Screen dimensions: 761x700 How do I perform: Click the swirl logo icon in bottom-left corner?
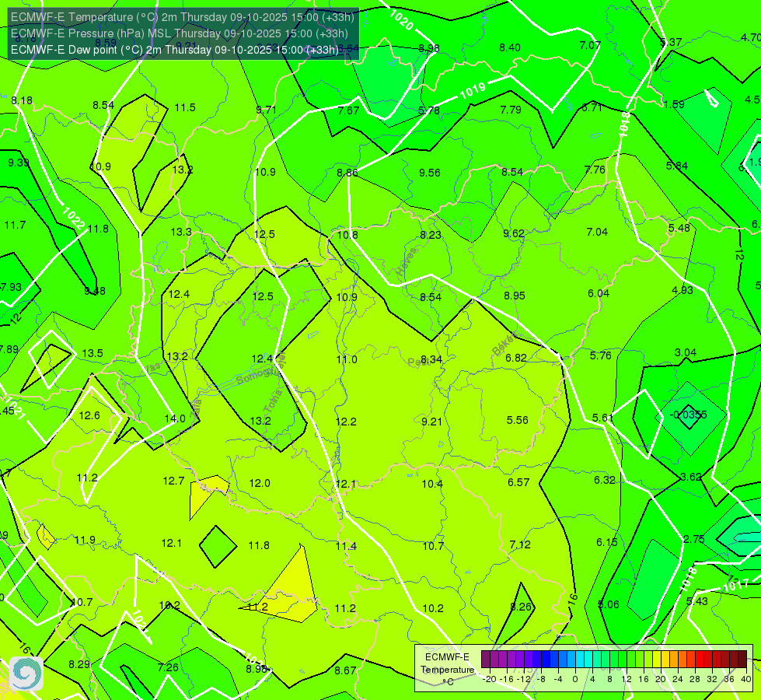[26, 674]
